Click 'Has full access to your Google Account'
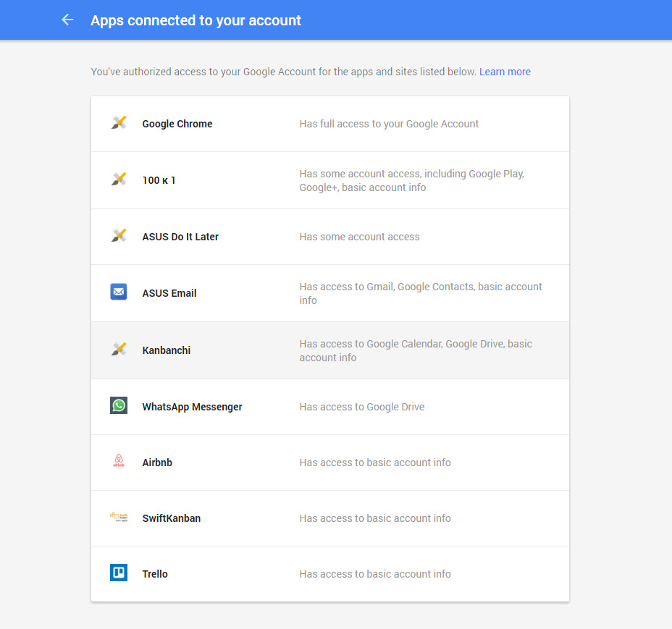This screenshot has height=629, width=672. (389, 124)
